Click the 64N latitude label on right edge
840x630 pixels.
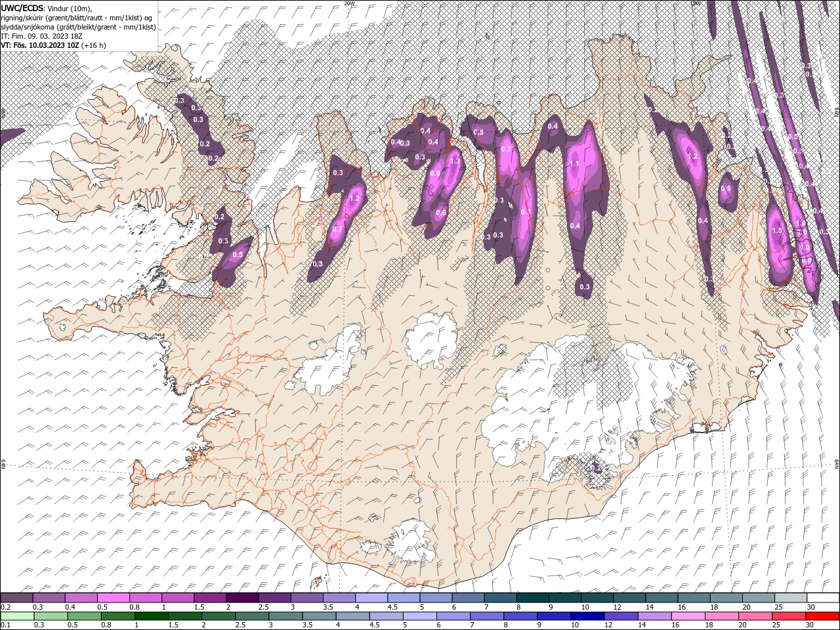click(837, 463)
